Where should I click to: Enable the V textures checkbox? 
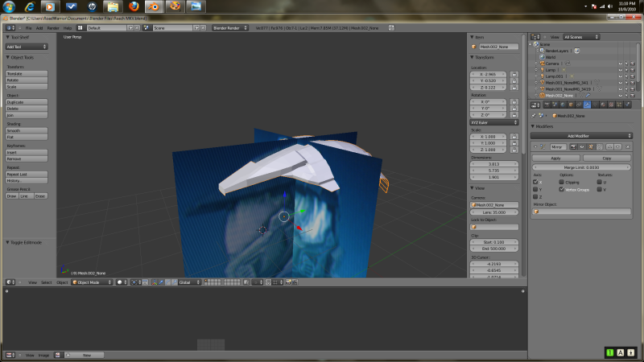click(x=599, y=189)
